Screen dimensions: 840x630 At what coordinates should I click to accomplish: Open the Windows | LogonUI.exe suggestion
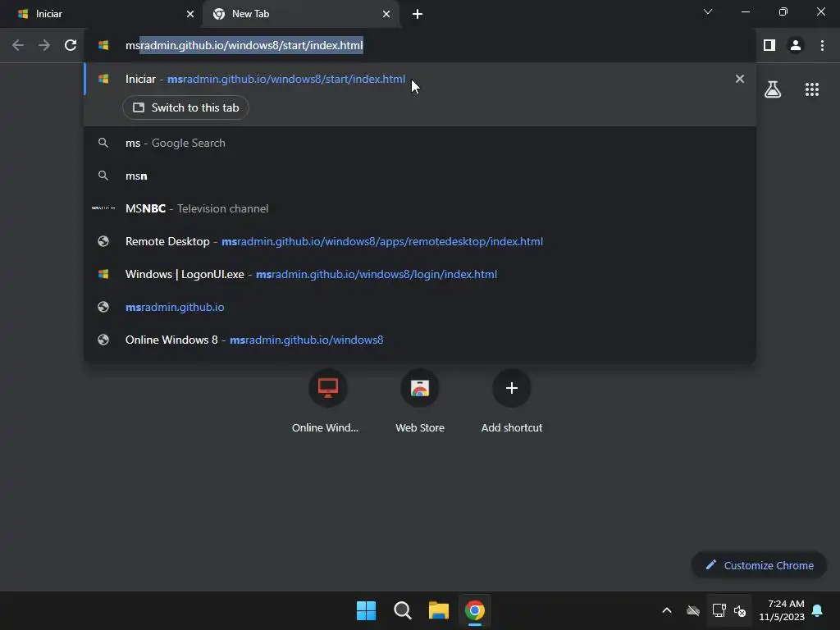tap(419, 274)
